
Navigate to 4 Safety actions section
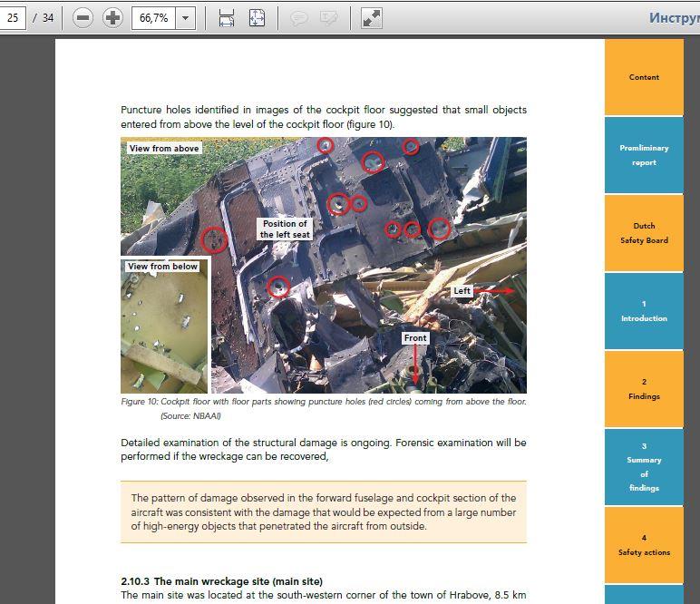click(x=644, y=545)
